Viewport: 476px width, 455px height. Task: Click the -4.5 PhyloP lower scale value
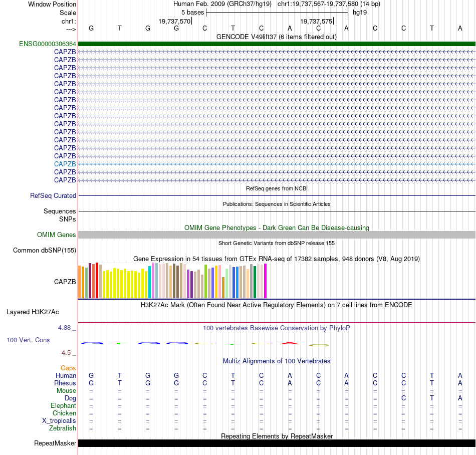click(x=65, y=353)
